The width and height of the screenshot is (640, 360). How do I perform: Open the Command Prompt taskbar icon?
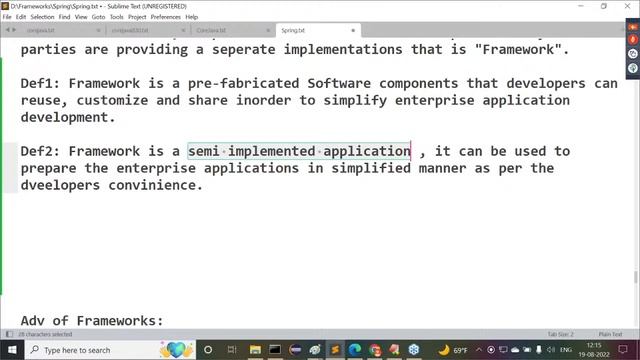point(275,350)
